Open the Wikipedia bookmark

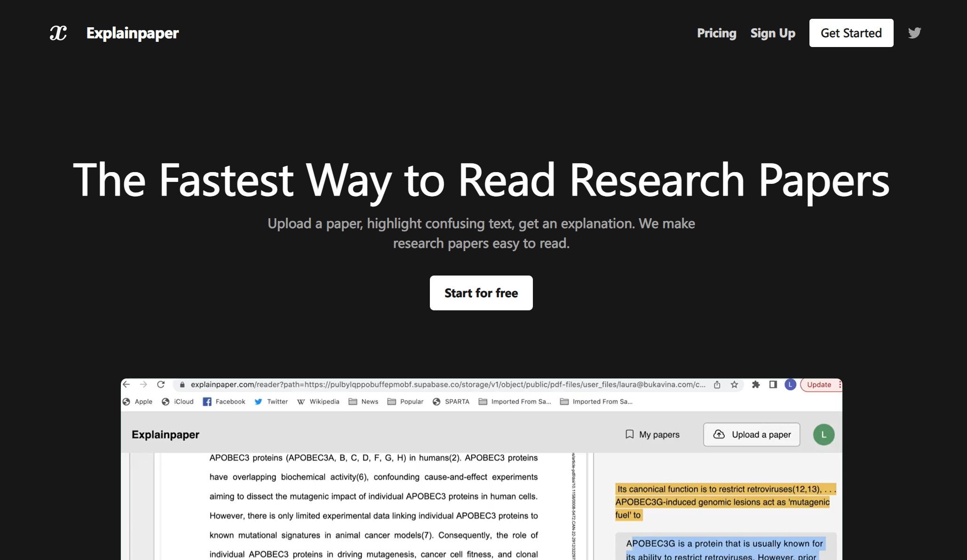point(318,402)
